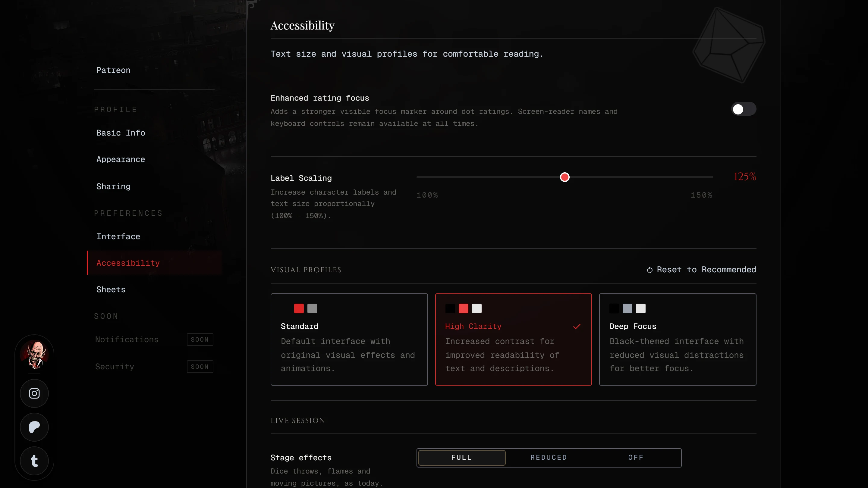Click Reset to Recommended
The height and width of the screenshot is (488, 868).
point(701,270)
